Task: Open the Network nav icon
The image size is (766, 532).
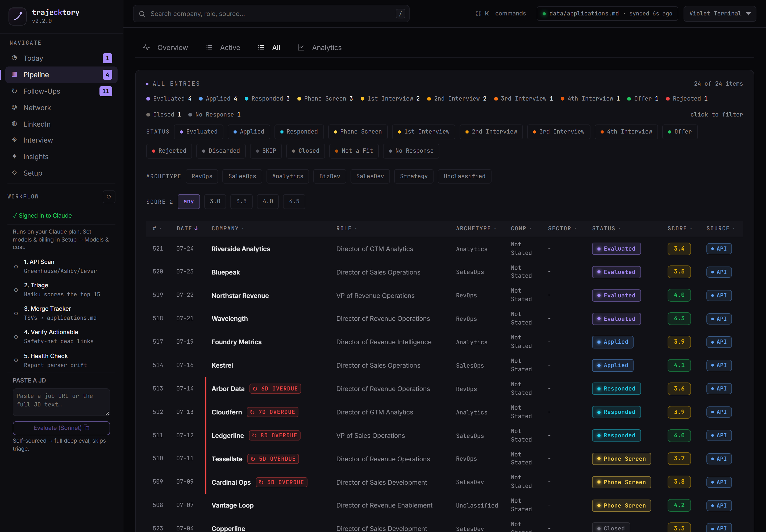Action: click(14, 107)
